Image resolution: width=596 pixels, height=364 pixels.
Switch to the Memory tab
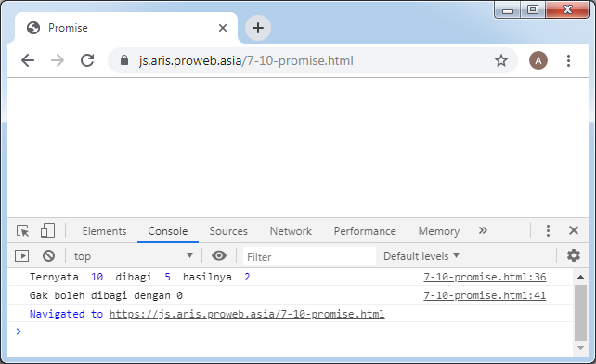click(439, 231)
